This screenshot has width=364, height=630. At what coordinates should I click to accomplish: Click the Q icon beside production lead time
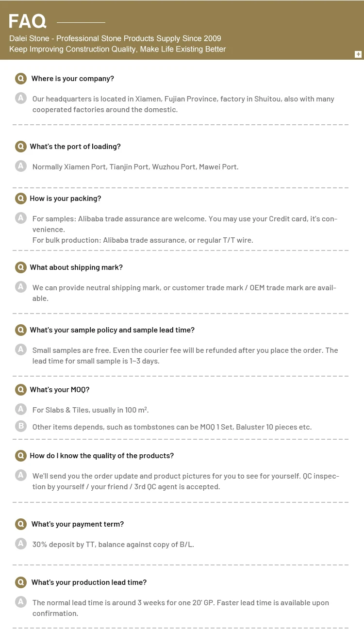click(x=21, y=582)
